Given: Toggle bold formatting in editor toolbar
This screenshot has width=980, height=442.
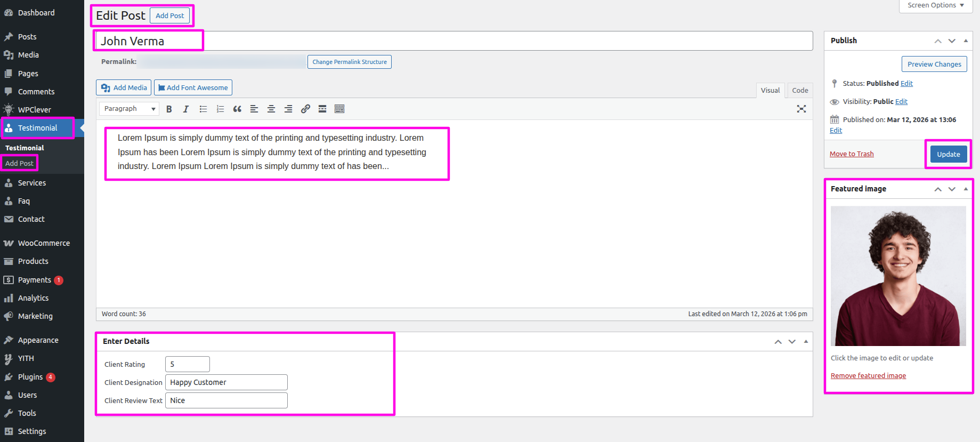Looking at the screenshot, I should click(x=169, y=109).
